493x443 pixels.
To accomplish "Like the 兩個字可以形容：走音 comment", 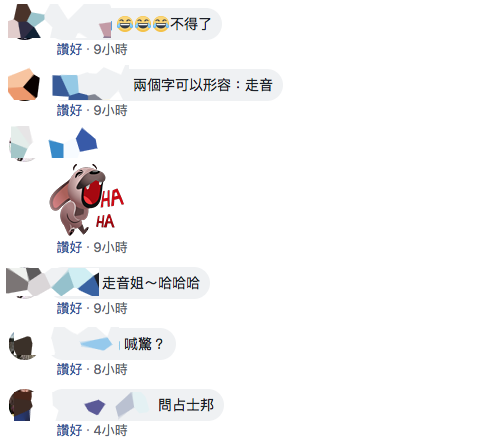I will [x=69, y=110].
